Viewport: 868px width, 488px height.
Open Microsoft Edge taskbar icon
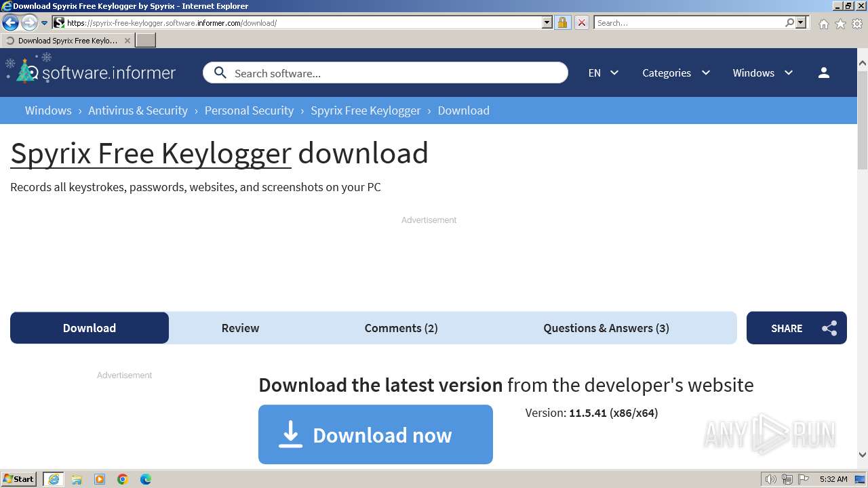[x=146, y=479]
